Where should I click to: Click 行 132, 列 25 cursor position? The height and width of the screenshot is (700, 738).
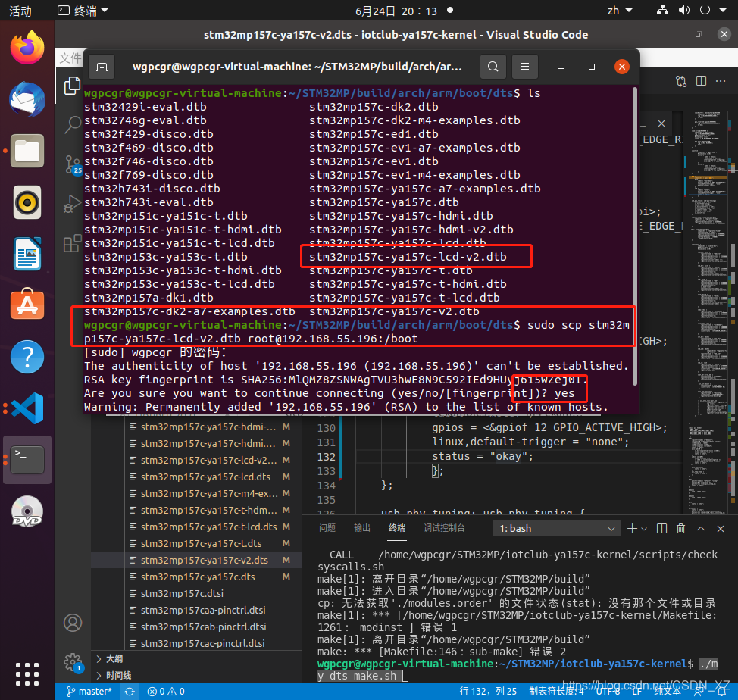(x=488, y=691)
